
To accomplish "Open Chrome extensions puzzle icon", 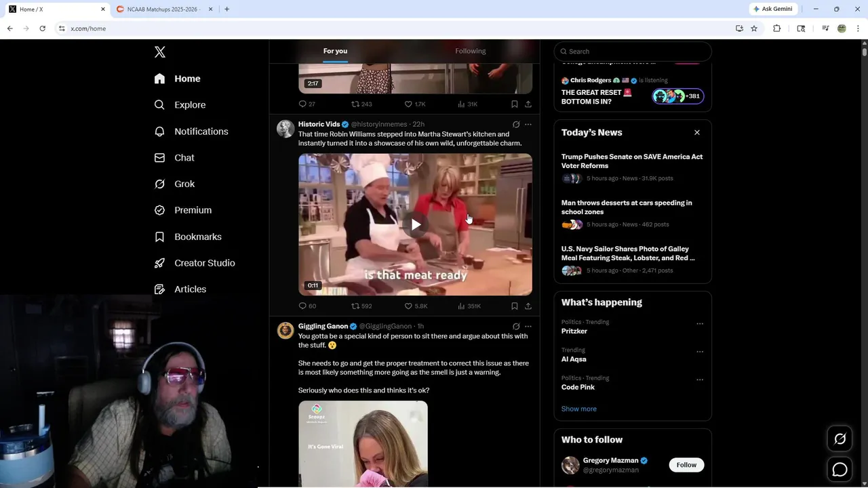I will point(777,28).
